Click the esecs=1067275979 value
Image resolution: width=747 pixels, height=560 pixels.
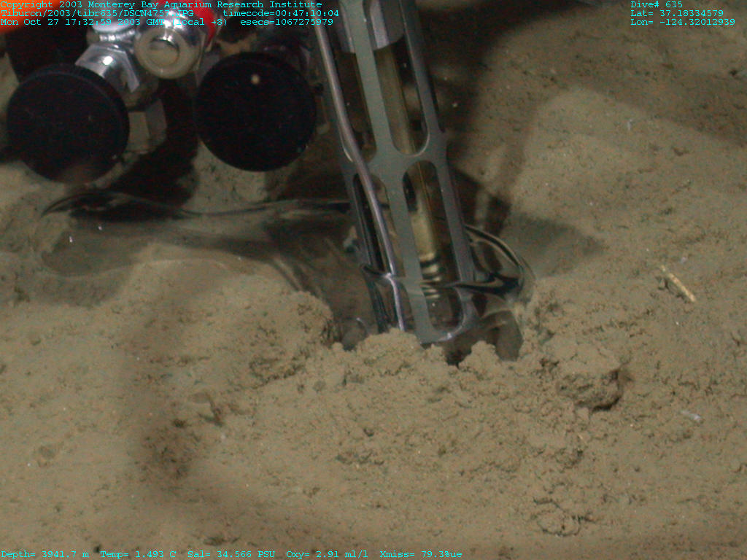coord(287,22)
